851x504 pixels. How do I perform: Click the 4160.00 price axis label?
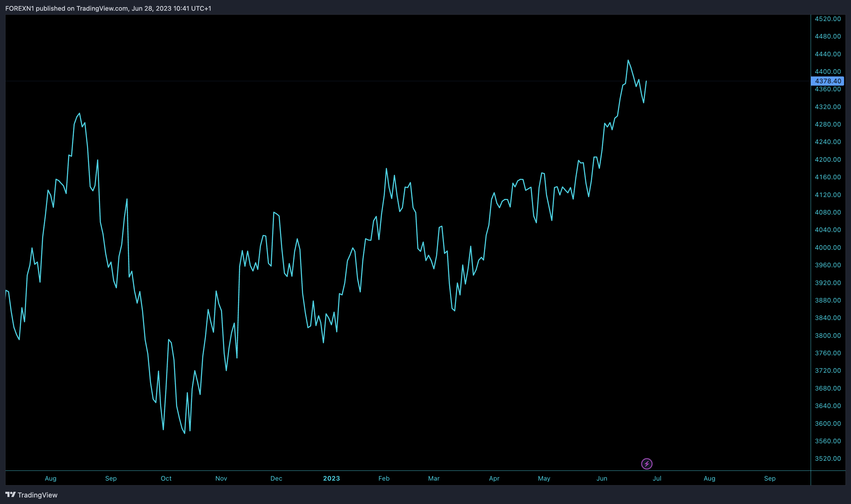click(x=828, y=177)
